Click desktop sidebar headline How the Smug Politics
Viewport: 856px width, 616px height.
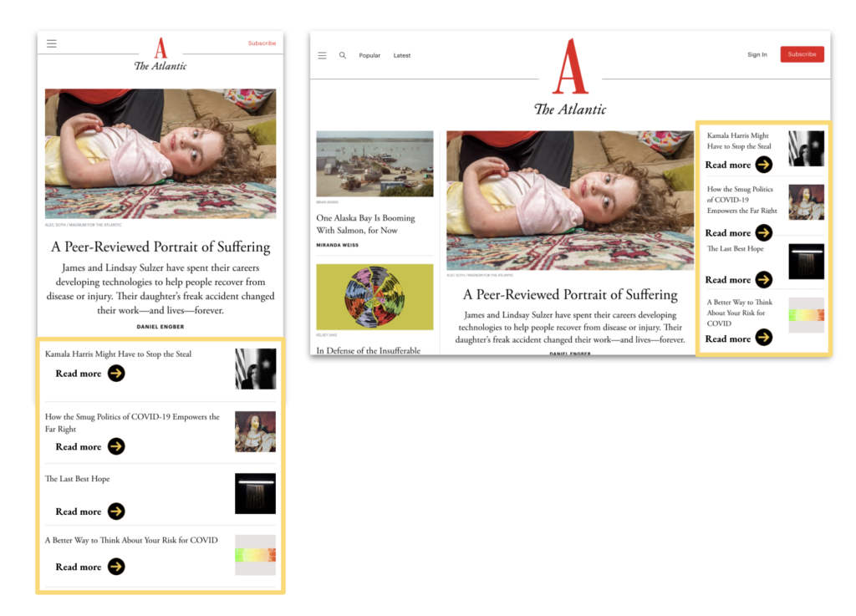point(741,200)
